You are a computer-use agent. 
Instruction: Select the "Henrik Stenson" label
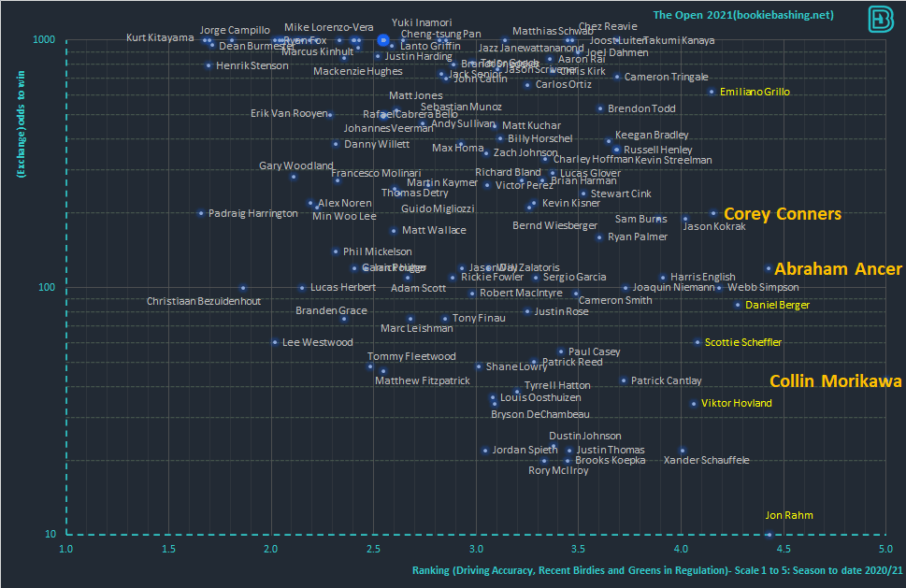pos(252,65)
